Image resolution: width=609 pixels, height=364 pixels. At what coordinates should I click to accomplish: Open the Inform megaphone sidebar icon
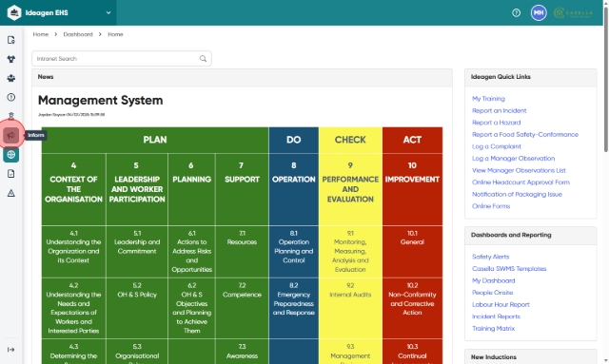(10, 135)
